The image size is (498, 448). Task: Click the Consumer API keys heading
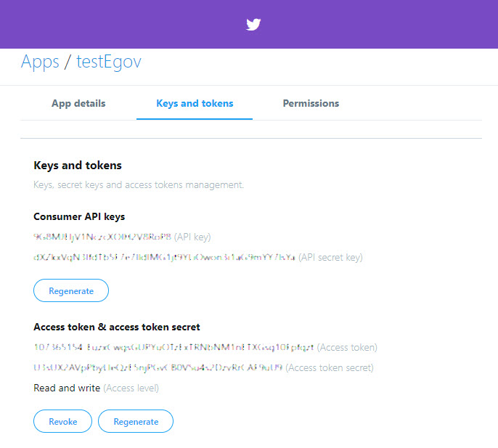tap(79, 216)
